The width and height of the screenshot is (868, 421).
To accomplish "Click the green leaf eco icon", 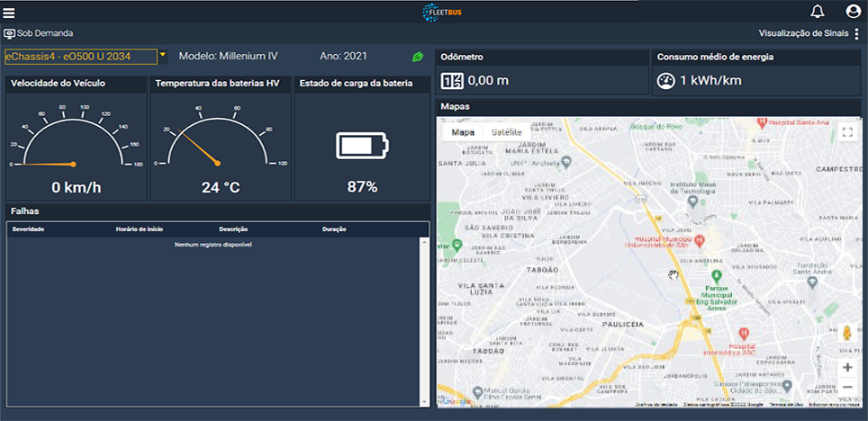I will 418,57.
